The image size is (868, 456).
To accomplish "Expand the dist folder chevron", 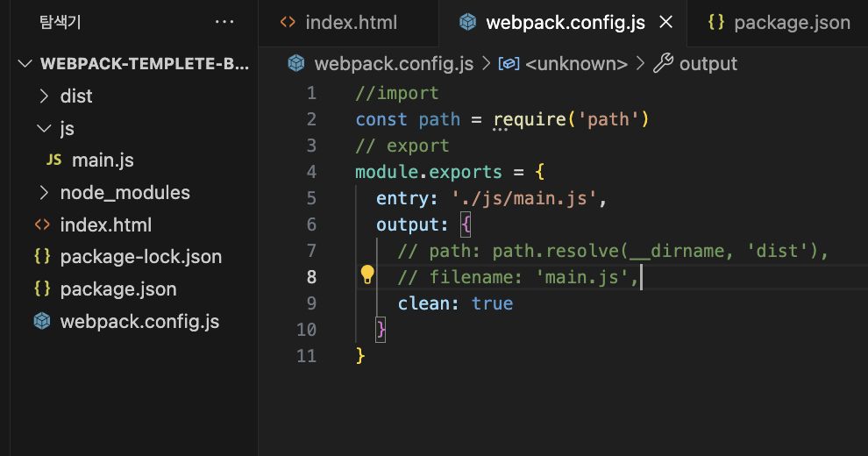I will pyautogui.click(x=45, y=96).
